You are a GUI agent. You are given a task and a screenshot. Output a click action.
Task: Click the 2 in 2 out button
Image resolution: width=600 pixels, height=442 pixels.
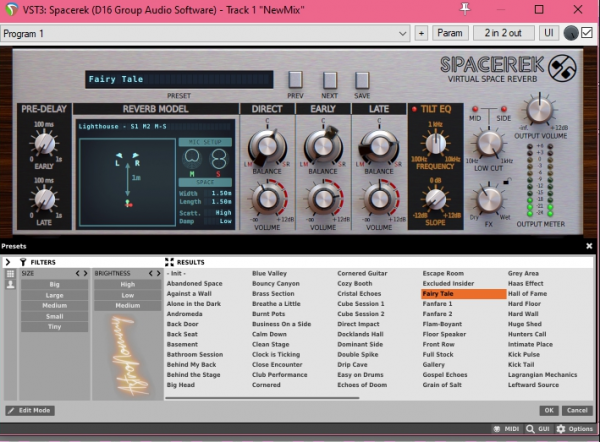click(503, 33)
